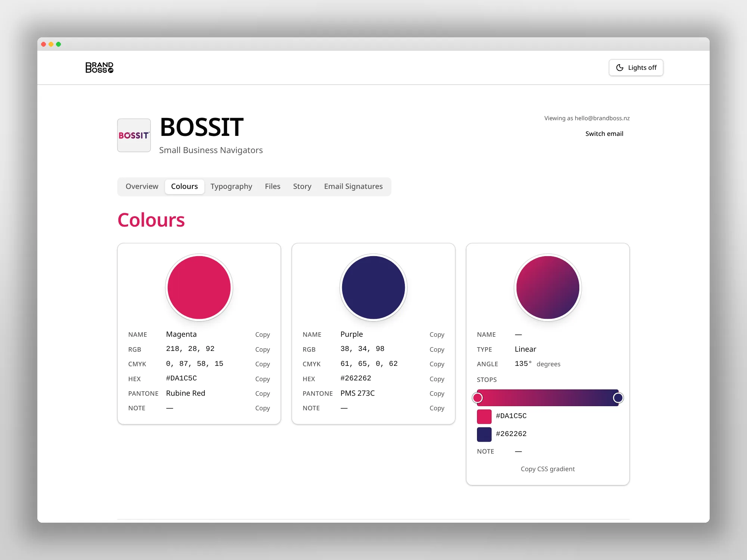
Task: Go to the Story tab
Action: pyautogui.click(x=302, y=186)
